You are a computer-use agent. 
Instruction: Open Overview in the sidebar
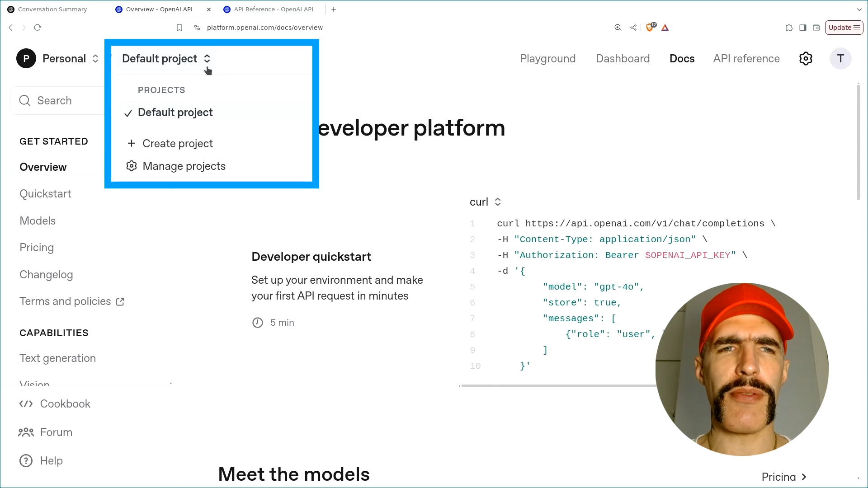(43, 167)
